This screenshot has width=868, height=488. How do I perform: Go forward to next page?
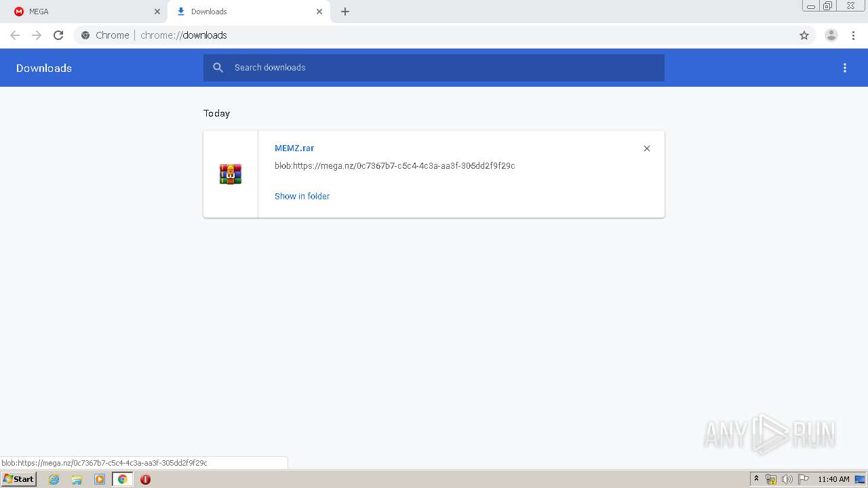click(37, 35)
